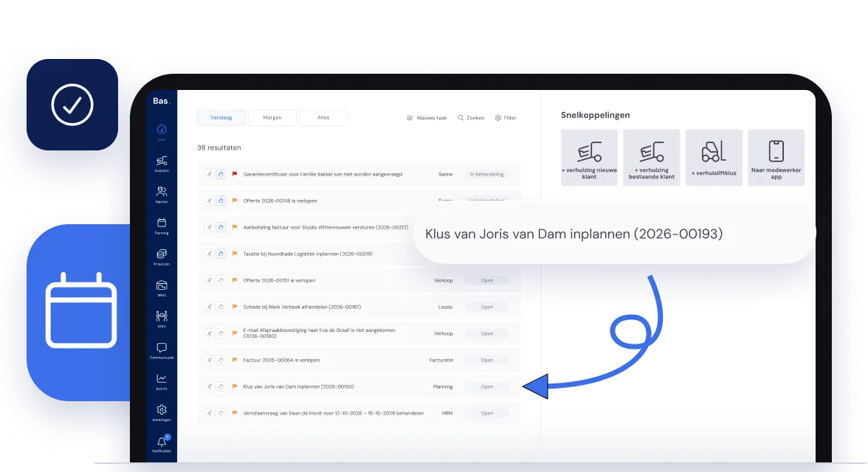Open the Notificaties bell icon

(x=162, y=444)
